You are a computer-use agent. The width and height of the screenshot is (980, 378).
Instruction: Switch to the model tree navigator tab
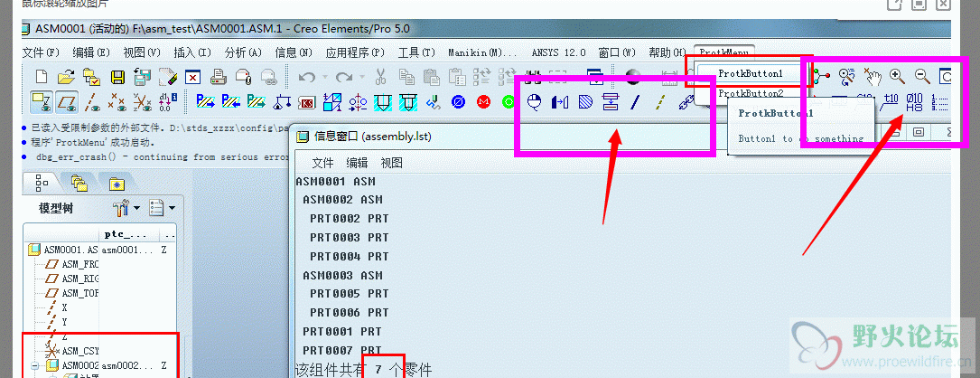click(x=42, y=183)
